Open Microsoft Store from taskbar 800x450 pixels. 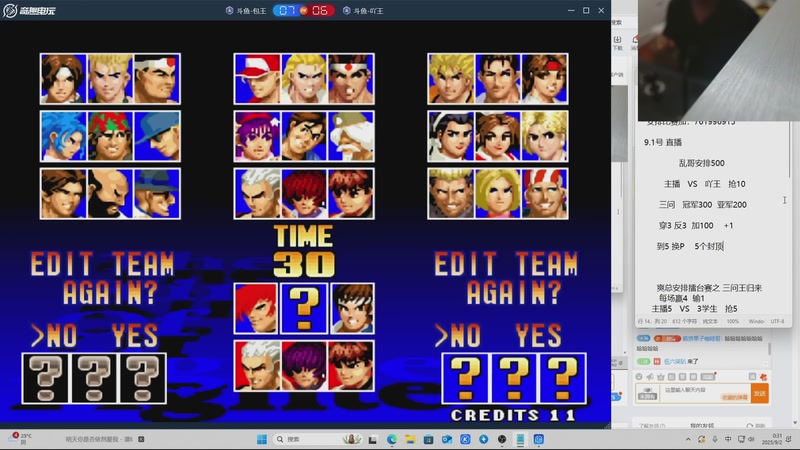pyautogui.click(x=428, y=439)
